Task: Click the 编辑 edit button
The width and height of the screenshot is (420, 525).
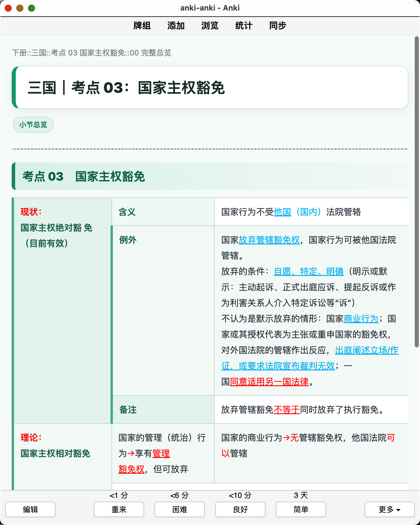Action: (30, 509)
